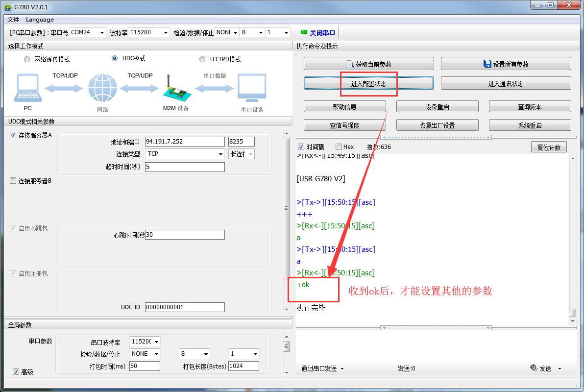
Task: Click the 复位计数 reset count button
Action: click(x=549, y=147)
